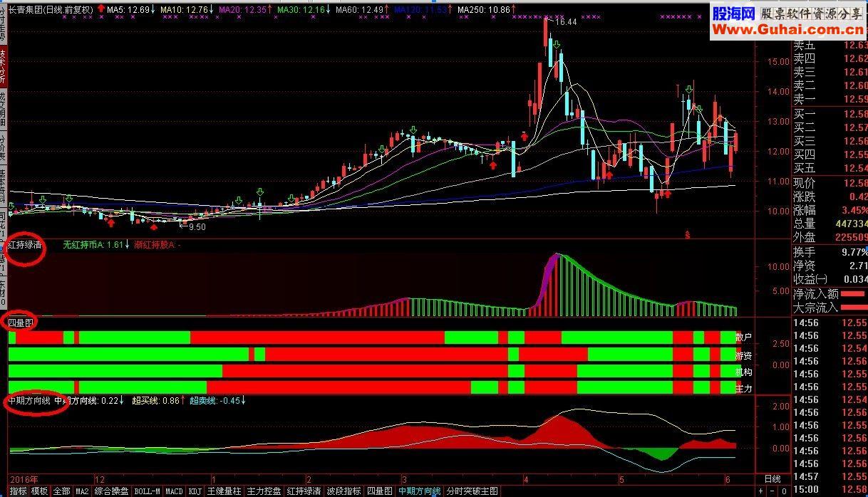Click the 换手 9.77% row

[x=830, y=252]
